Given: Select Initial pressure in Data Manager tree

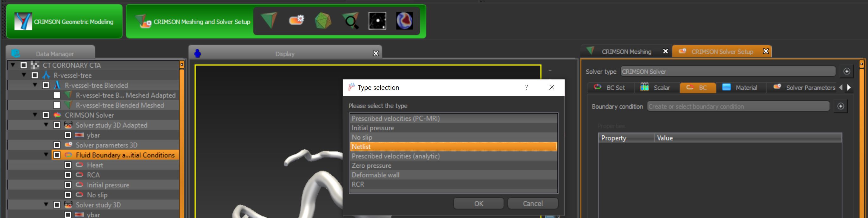Looking at the screenshot, I should tap(108, 185).
